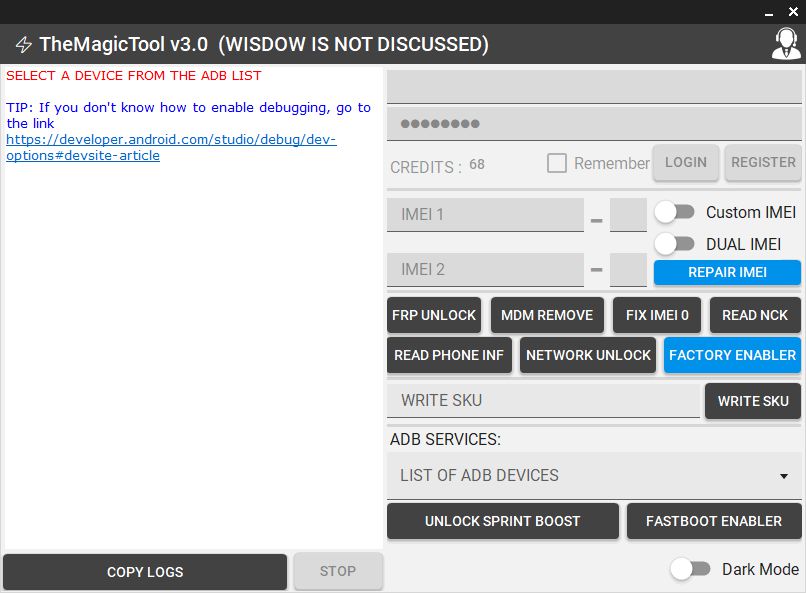Enable the DUAL IMEI switch
The width and height of the screenshot is (806, 593).
[x=675, y=244]
